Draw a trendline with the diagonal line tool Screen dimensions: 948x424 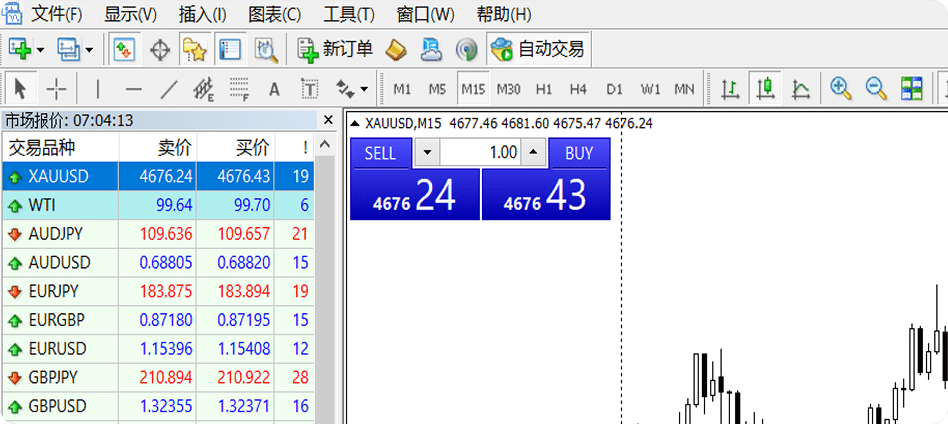coord(169,88)
